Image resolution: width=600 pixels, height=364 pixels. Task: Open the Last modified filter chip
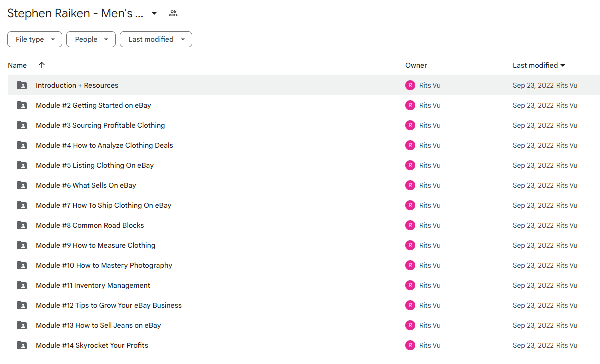pyautogui.click(x=156, y=39)
